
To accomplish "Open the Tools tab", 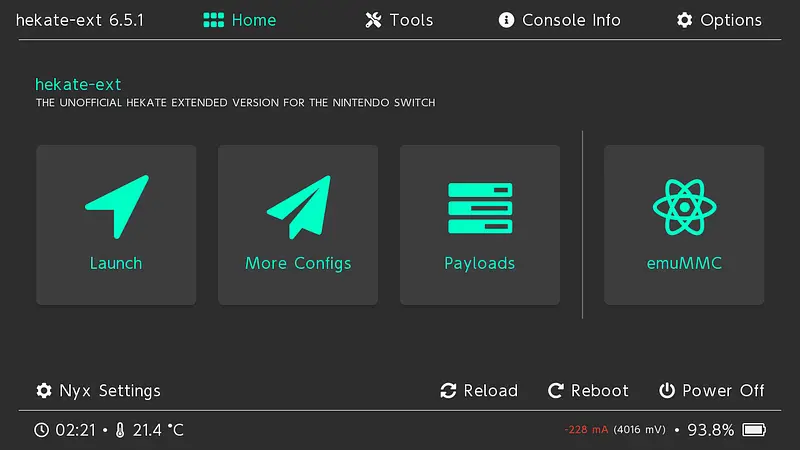I will [399, 20].
